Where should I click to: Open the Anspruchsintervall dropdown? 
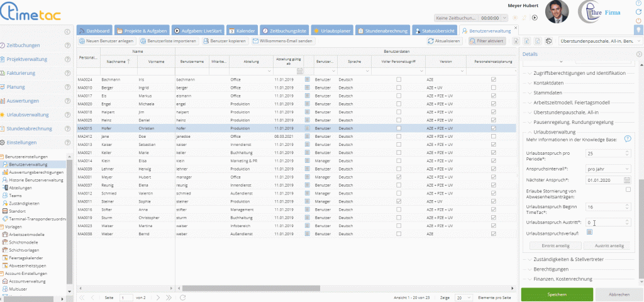tap(608, 169)
